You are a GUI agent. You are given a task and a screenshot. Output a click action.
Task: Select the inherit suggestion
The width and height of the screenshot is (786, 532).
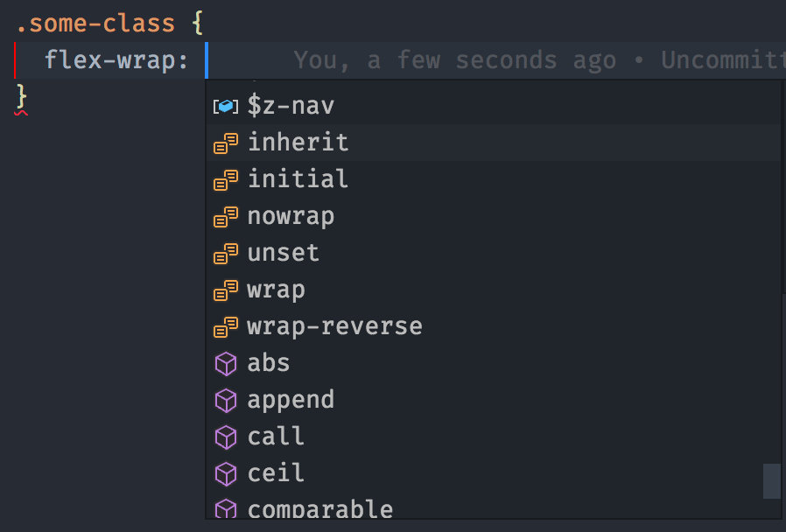click(298, 142)
